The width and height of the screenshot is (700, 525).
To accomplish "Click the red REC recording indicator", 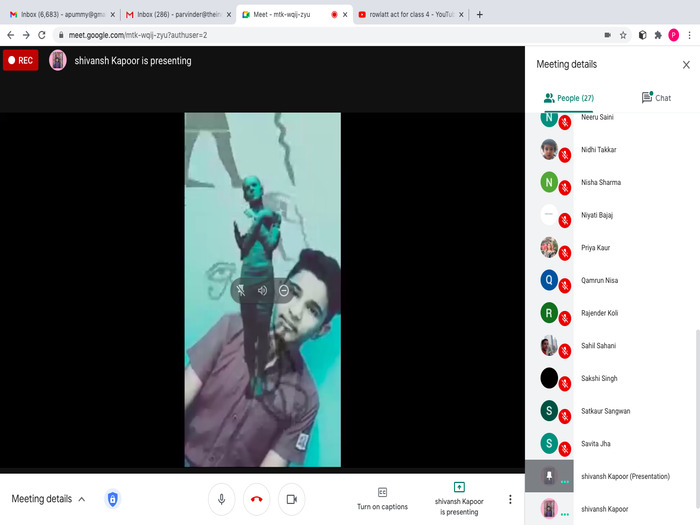I will coord(21,60).
